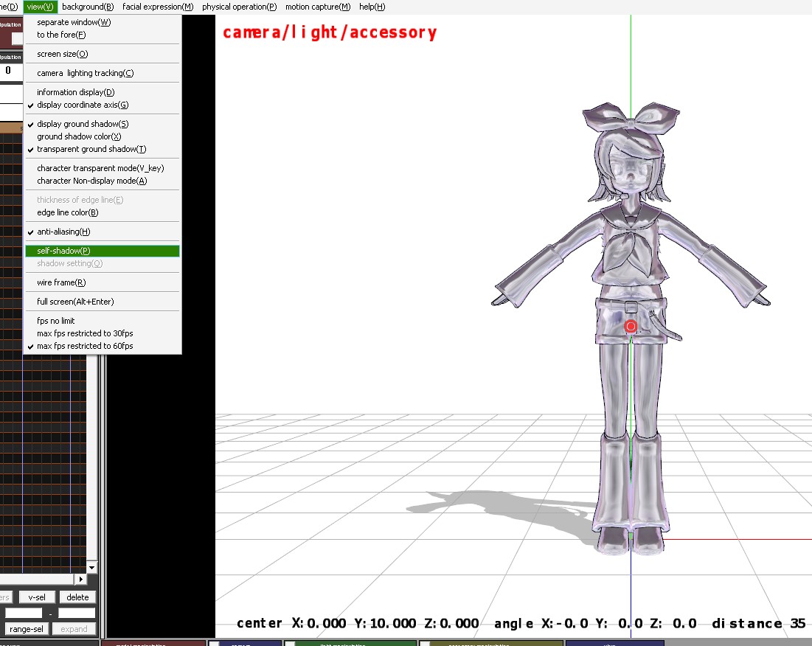Click the distance 35 readout

tap(759, 623)
